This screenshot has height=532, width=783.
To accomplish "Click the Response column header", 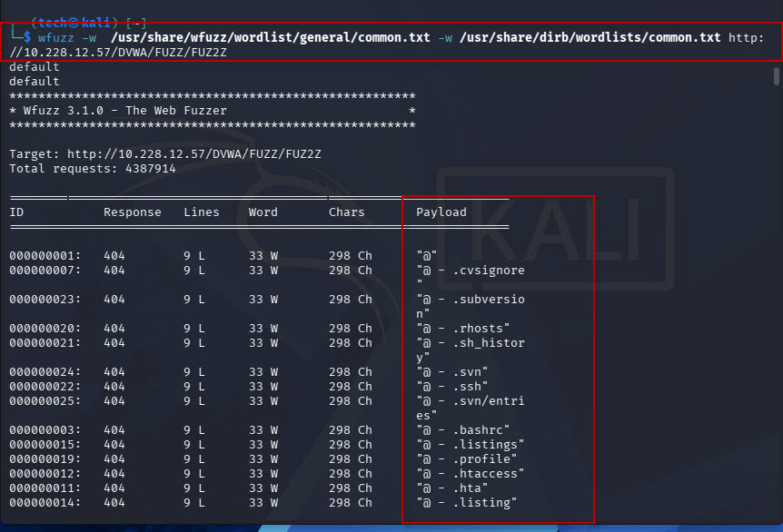I will tap(133, 212).
